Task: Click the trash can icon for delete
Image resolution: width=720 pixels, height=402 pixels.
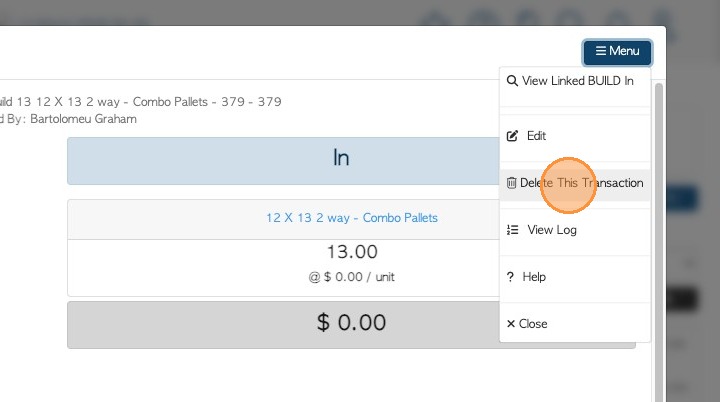Action: 511,183
